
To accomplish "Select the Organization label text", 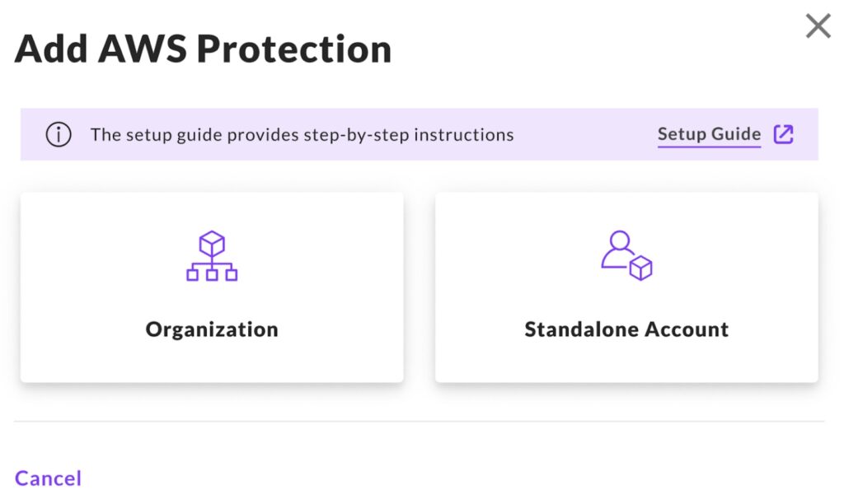I will point(212,330).
